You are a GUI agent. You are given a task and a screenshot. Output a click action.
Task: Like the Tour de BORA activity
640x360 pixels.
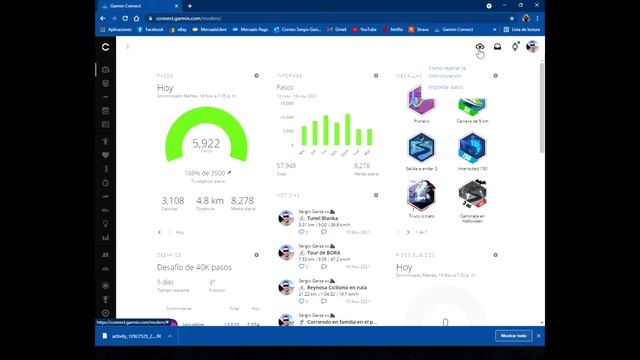[x=302, y=267]
